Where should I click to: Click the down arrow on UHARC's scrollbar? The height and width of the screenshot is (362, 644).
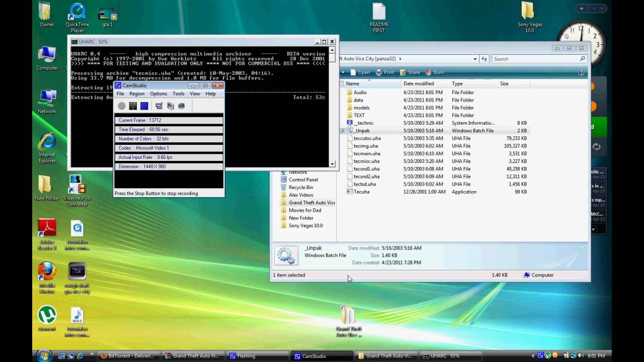coord(332,164)
